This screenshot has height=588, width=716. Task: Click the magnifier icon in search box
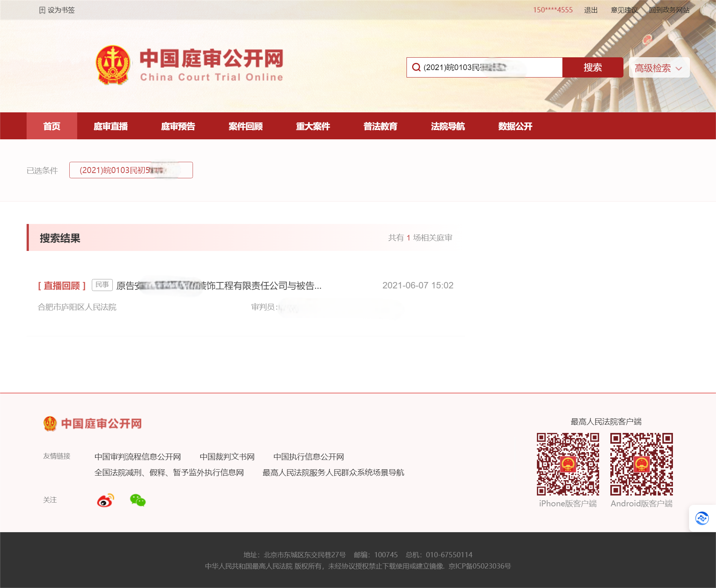tap(416, 67)
